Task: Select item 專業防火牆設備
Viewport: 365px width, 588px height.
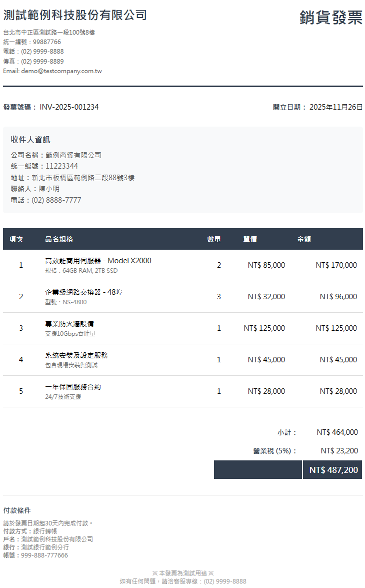Action: pyautogui.click(x=69, y=324)
